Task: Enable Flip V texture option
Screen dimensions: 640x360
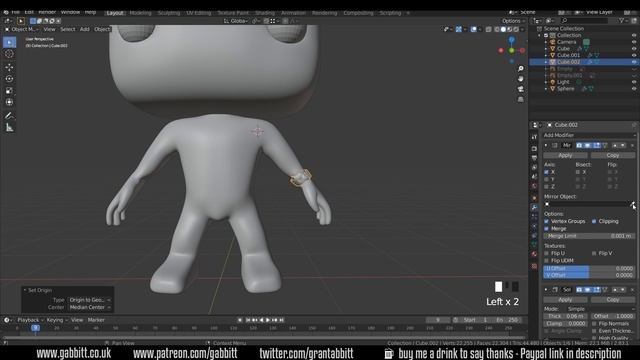Action: 594,253
